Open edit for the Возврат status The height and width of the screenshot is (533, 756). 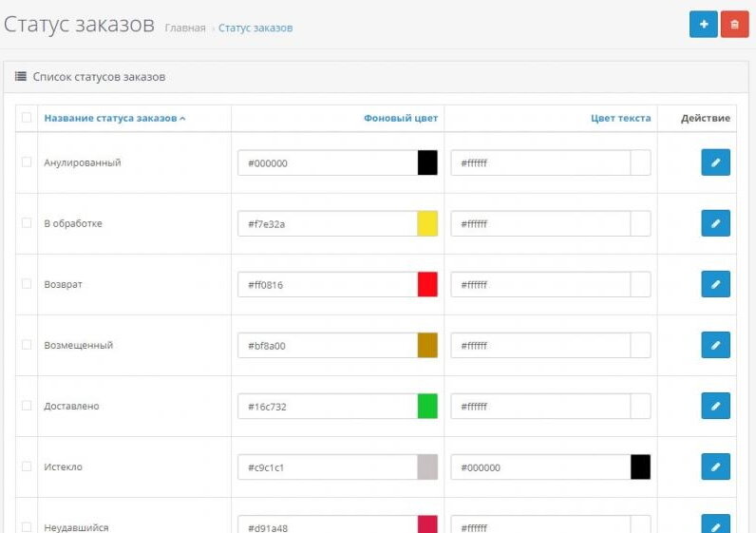[715, 284]
